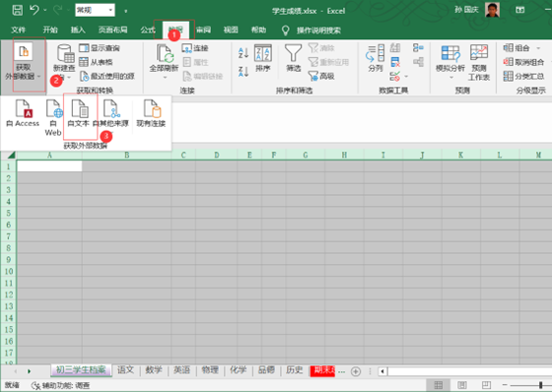Viewport: 552px width, 392px height.
Task: Customize the quick access toolbar dropdown
Action: pos(126,11)
